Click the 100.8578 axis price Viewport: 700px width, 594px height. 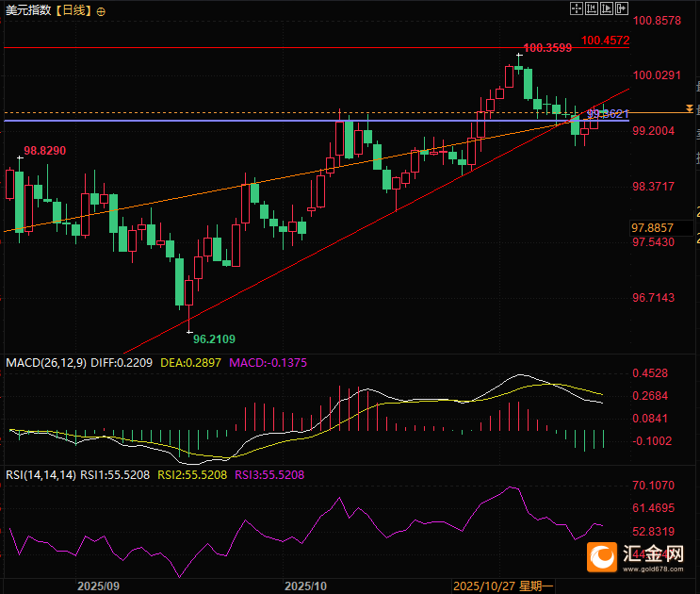pos(658,21)
